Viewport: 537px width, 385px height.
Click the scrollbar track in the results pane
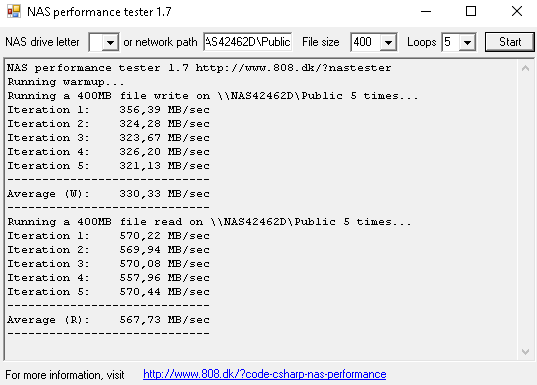click(x=525, y=210)
